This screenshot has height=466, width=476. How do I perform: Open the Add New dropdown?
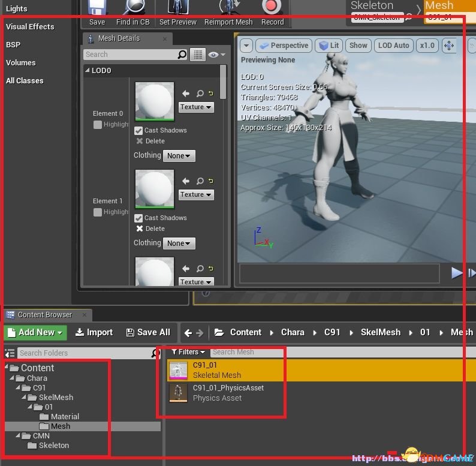[35, 332]
